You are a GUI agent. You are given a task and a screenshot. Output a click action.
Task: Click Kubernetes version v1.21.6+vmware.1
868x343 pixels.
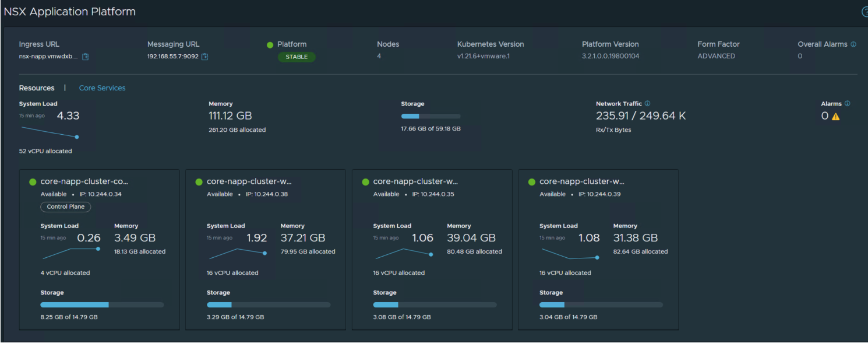[x=484, y=57]
